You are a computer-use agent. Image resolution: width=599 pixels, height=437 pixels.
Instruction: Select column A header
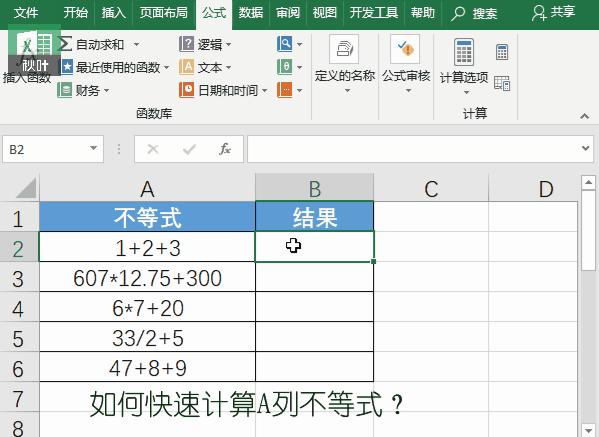[x=147, y=189]
